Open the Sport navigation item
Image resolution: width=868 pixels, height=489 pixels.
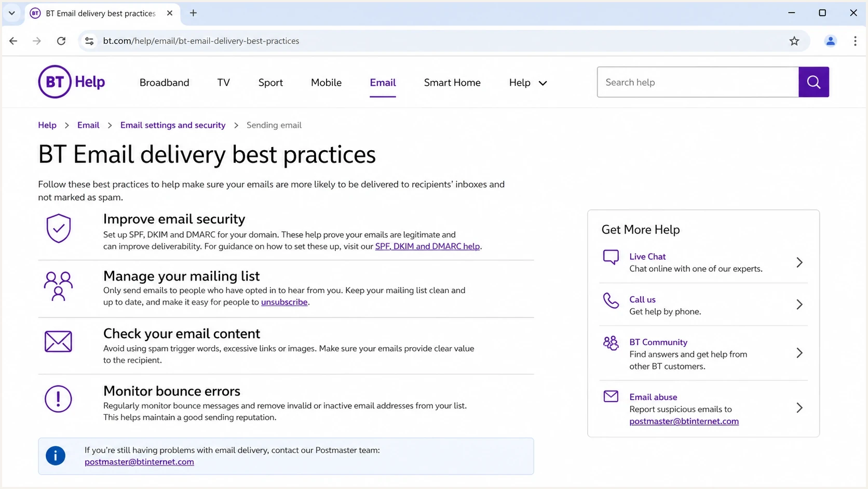(x=270, y=83)
